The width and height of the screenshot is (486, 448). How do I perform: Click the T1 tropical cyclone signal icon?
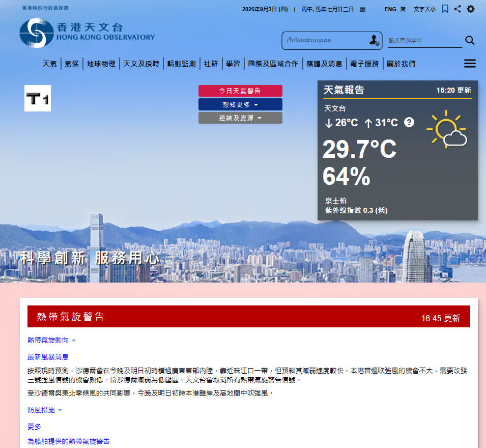[38, 98]
